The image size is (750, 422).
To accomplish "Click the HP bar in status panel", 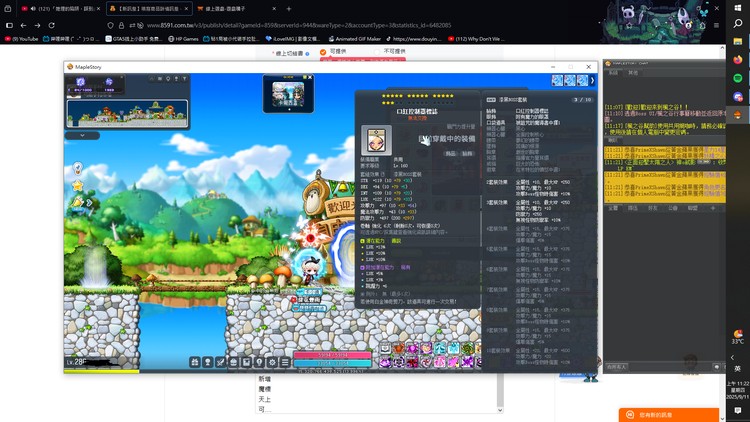I will (332, 355).
